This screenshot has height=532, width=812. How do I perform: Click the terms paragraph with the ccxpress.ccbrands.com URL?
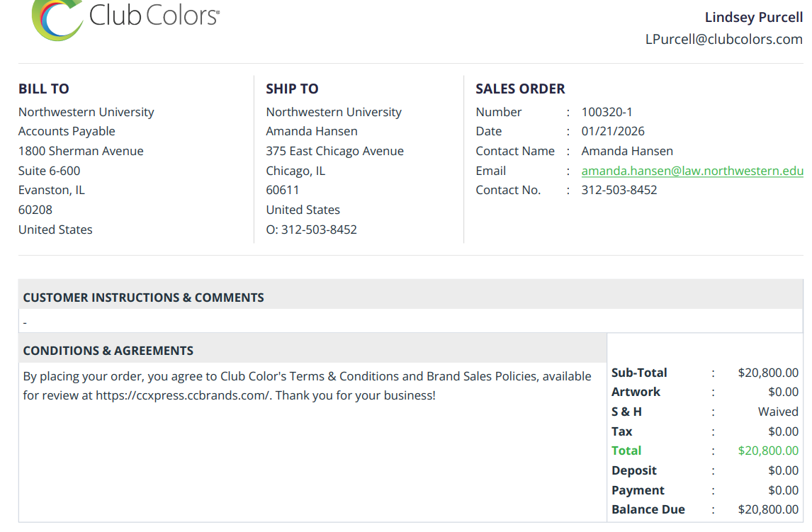(307, 385)
